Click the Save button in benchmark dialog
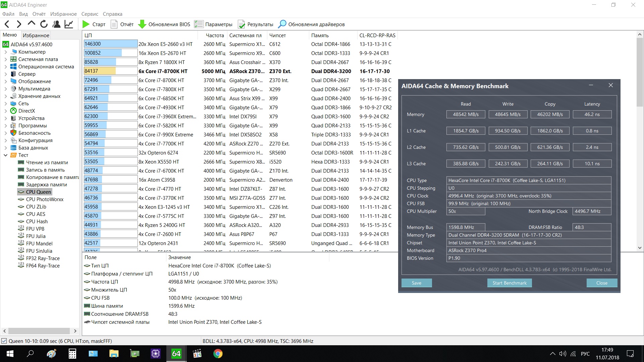This screenshot has width=644, height=362. tap(416, 283)
